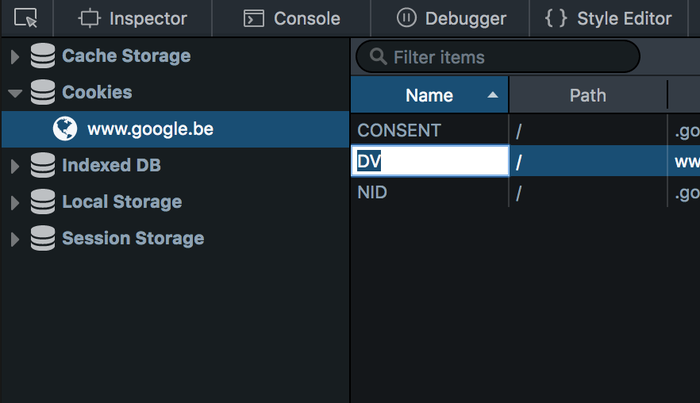700x403 pixels.
Task: Switch to the Console tab
Action: point(292,18)
